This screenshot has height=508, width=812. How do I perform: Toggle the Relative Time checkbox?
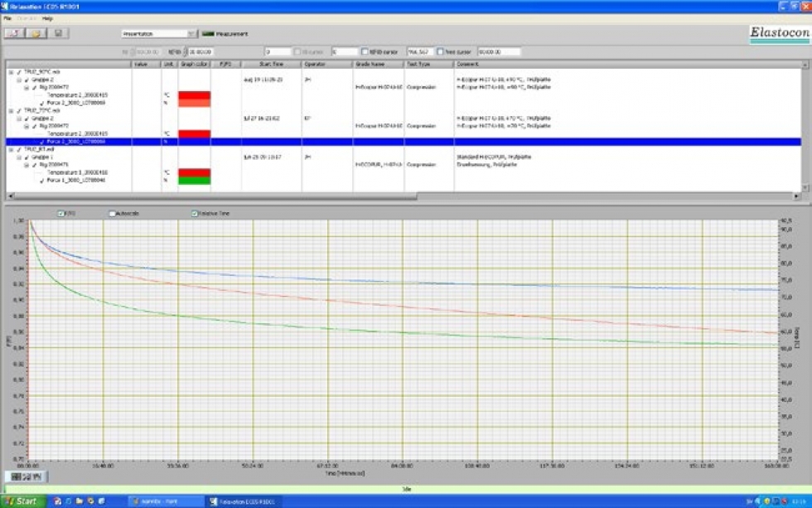(x=196, y=213)
